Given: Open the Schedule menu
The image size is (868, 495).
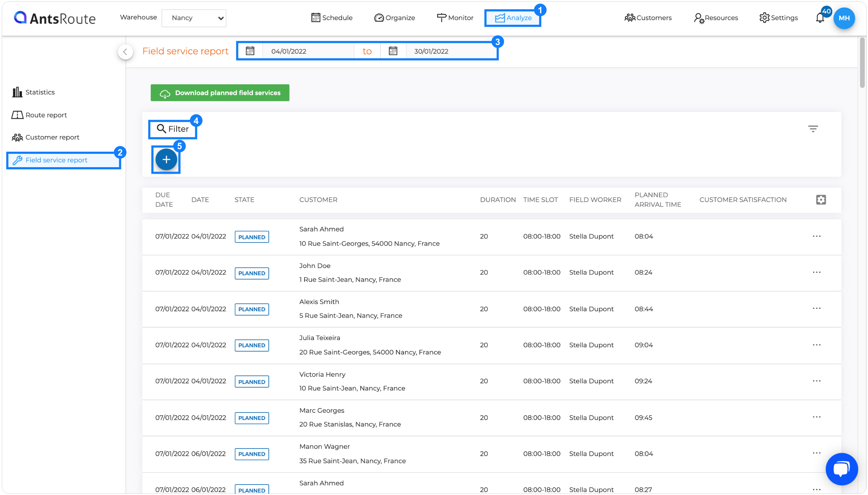Looking at the screenshot, I should pos(331,18).
